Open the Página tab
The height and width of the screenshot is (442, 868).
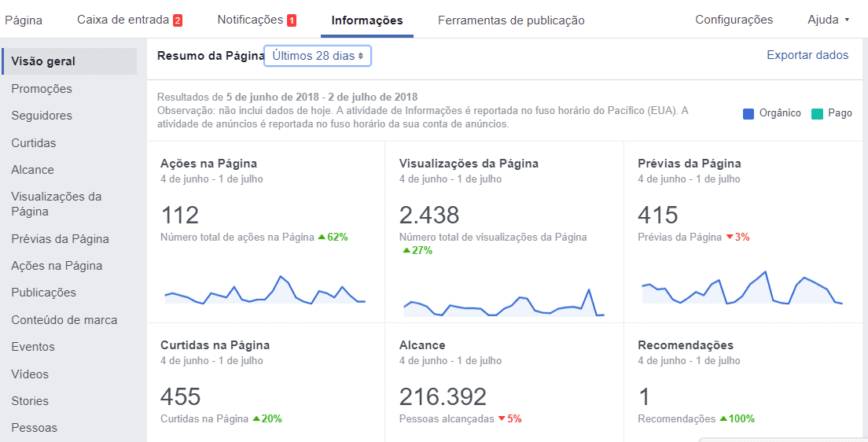tap(24, 20)
